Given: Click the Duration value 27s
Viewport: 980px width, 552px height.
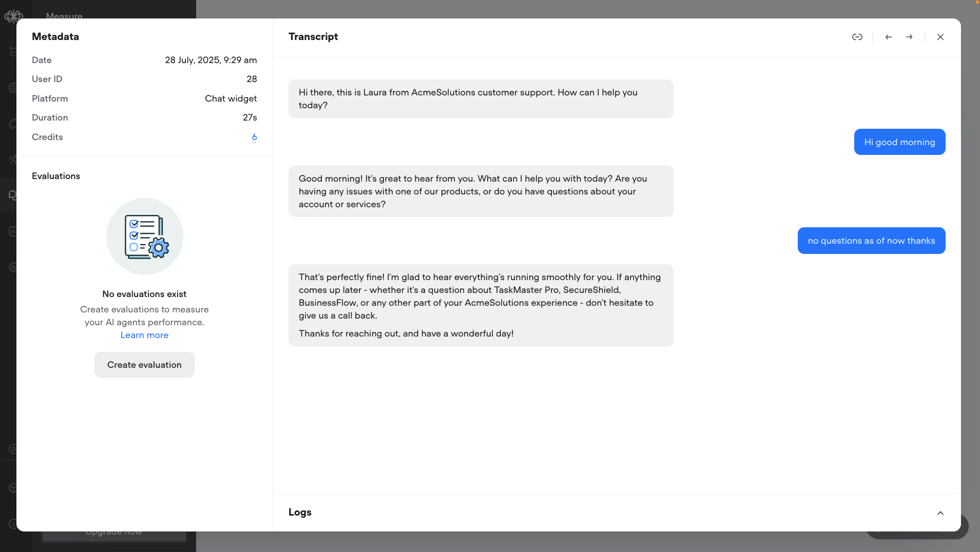Looking at the screenshot, I should pyautogui.click(x=249, y=117).
